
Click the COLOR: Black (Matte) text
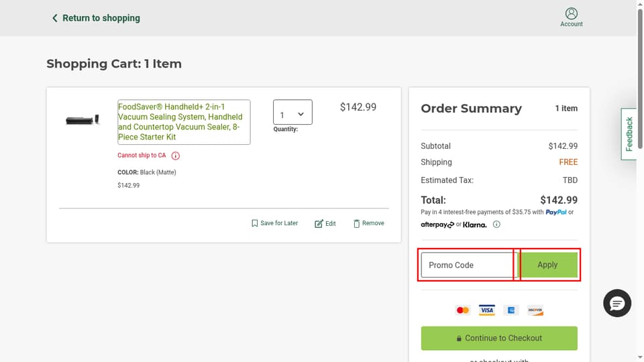(147, 172)
